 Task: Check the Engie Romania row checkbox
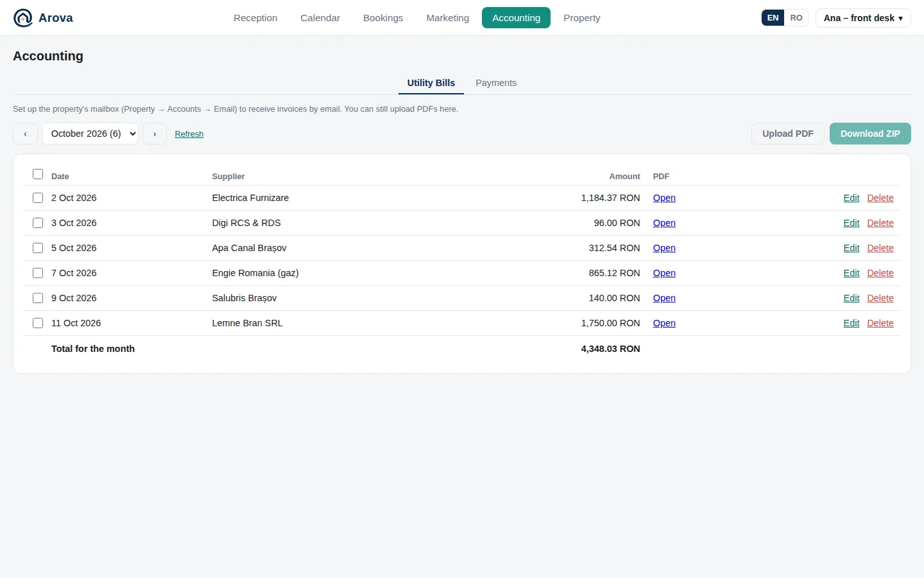(x=38, y=273)
